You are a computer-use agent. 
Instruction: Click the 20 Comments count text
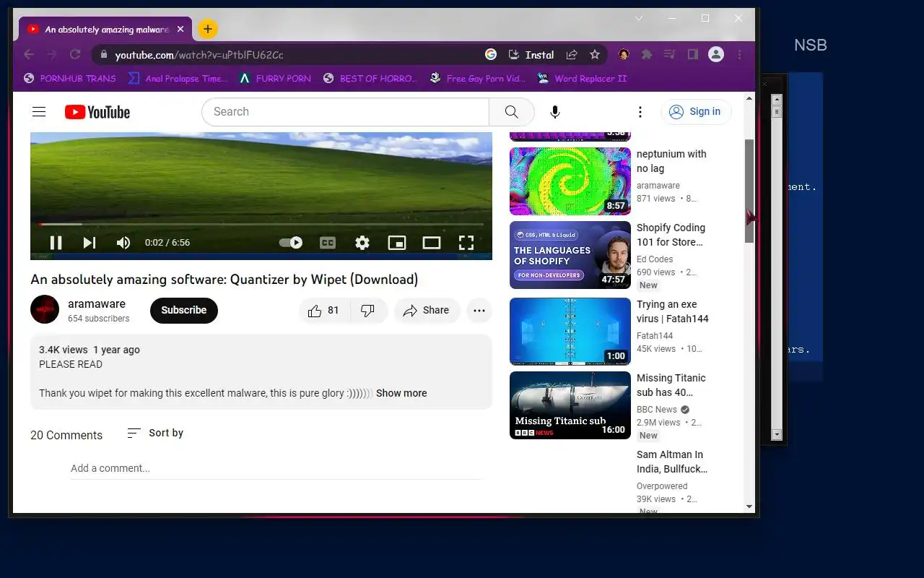[66, 435]
